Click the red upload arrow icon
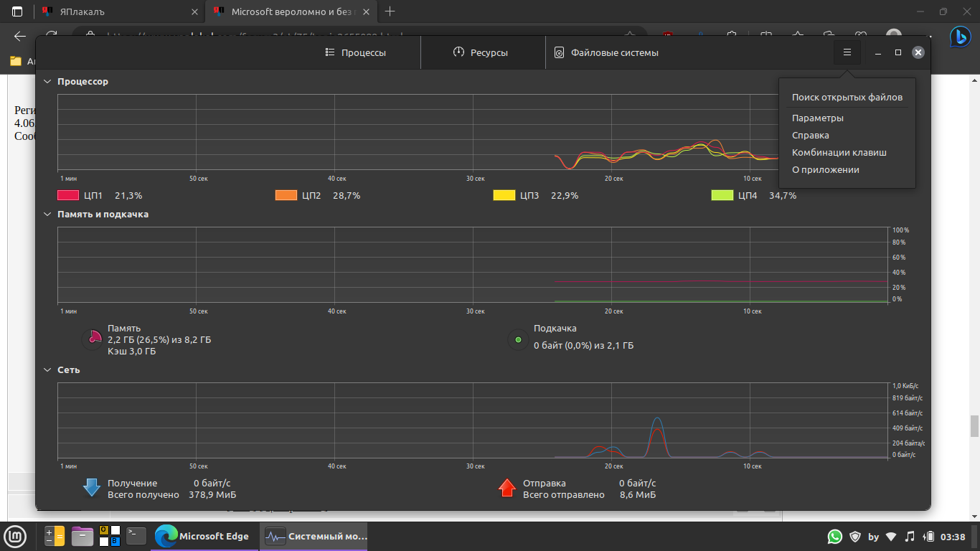Image resolution: width=980 pixels, height=551 pixels. (507, 488)
